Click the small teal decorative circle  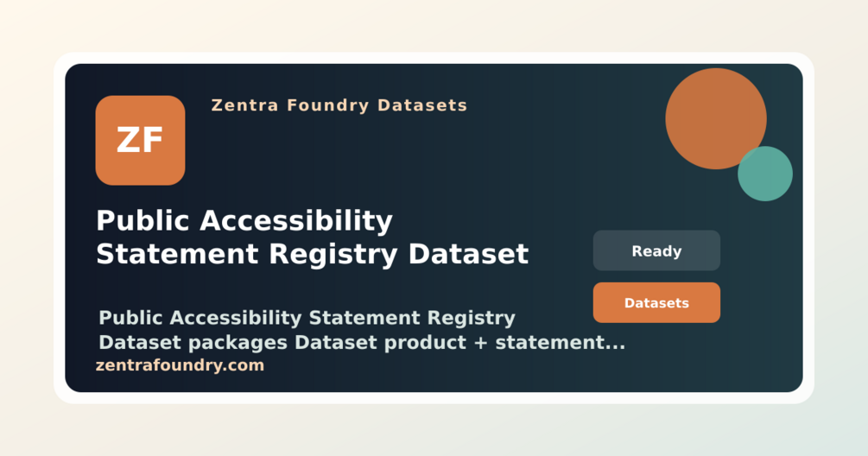[765, 174]
